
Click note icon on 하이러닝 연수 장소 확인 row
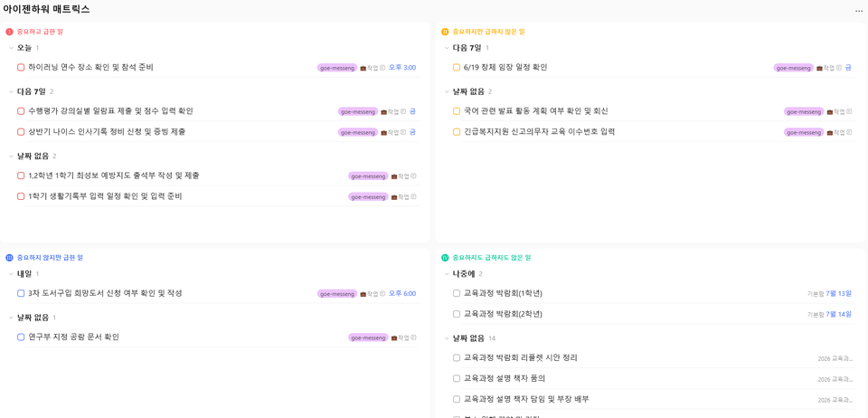click(x=382, y=68)
